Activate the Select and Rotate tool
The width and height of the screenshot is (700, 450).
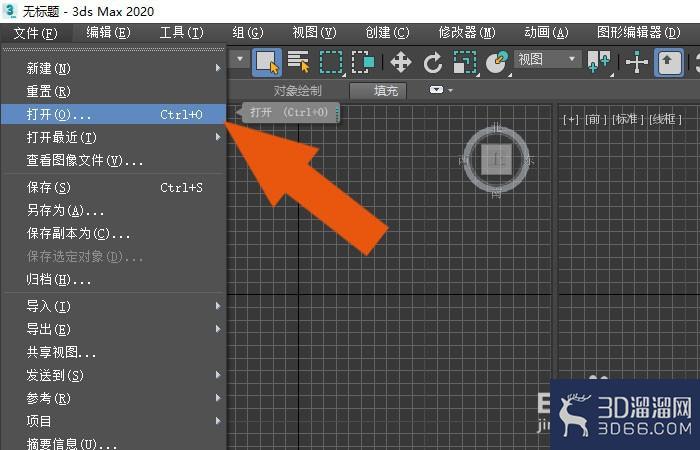pos(433,62)
